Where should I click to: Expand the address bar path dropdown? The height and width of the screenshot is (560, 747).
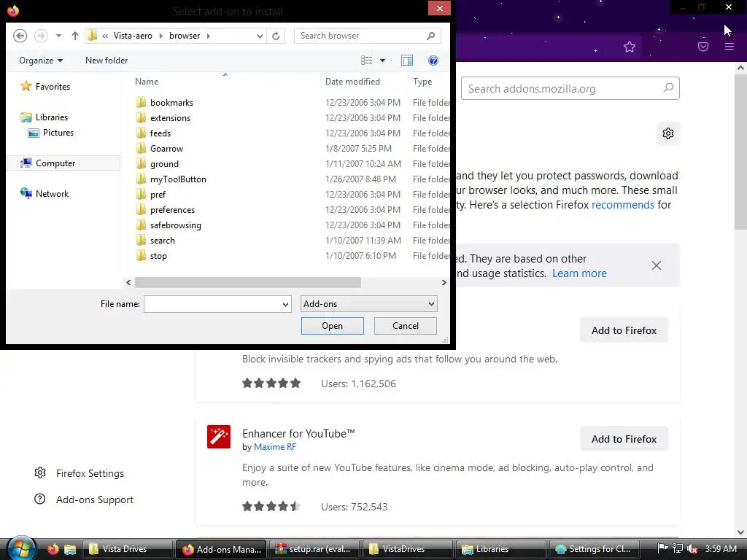(260, 36)
